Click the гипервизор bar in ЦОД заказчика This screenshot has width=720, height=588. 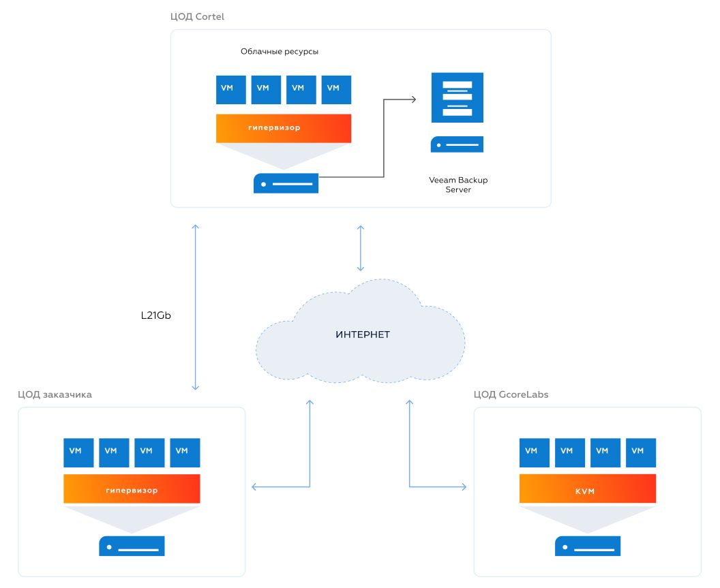click(x=132, y=489)
